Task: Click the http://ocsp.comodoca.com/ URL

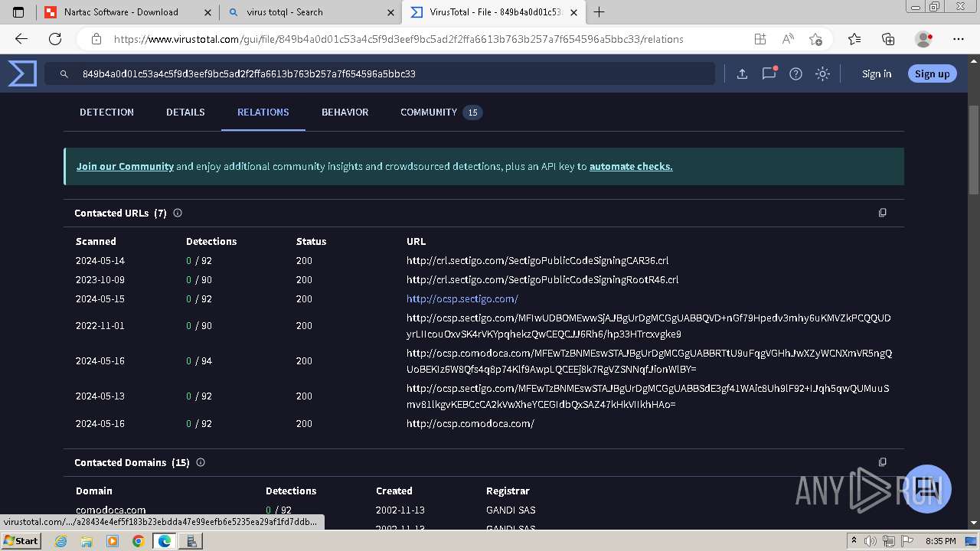Action: click(470, 424)
